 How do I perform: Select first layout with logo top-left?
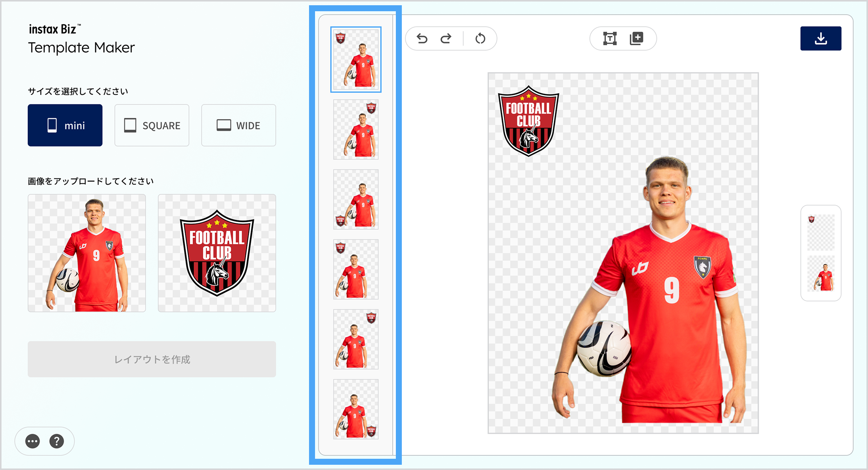click(356, 59)
